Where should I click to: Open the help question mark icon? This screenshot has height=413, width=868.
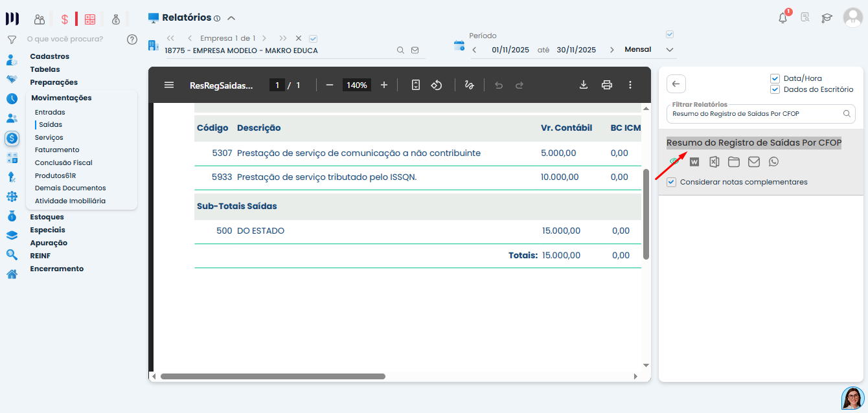point(132,39)
